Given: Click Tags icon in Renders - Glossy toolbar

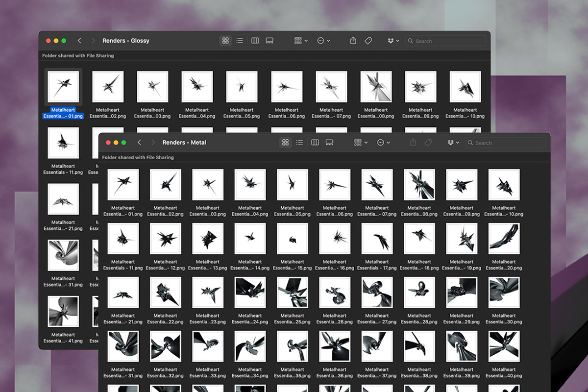Looking at the screenshot, I should [368, 41].
